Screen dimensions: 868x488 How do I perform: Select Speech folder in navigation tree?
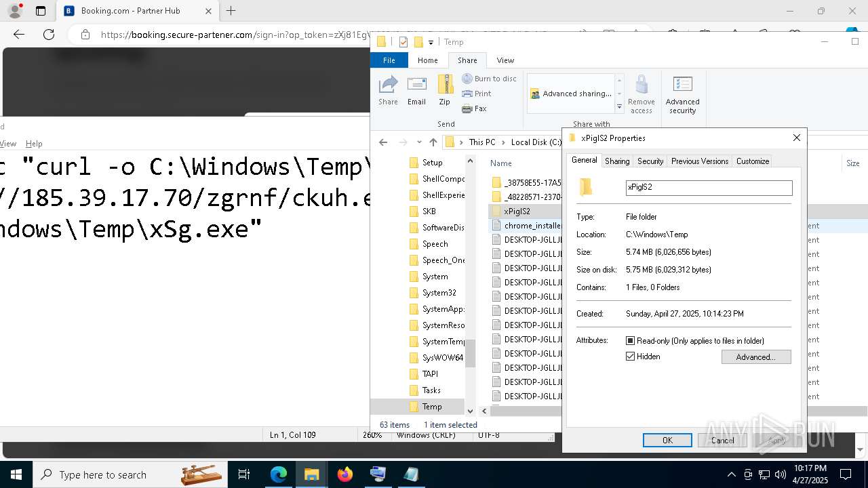(x=435, y=244)
